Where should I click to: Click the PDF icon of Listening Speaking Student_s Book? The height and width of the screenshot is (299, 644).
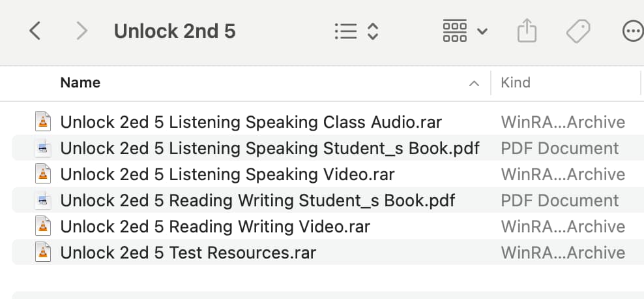(x=43, y=148)
